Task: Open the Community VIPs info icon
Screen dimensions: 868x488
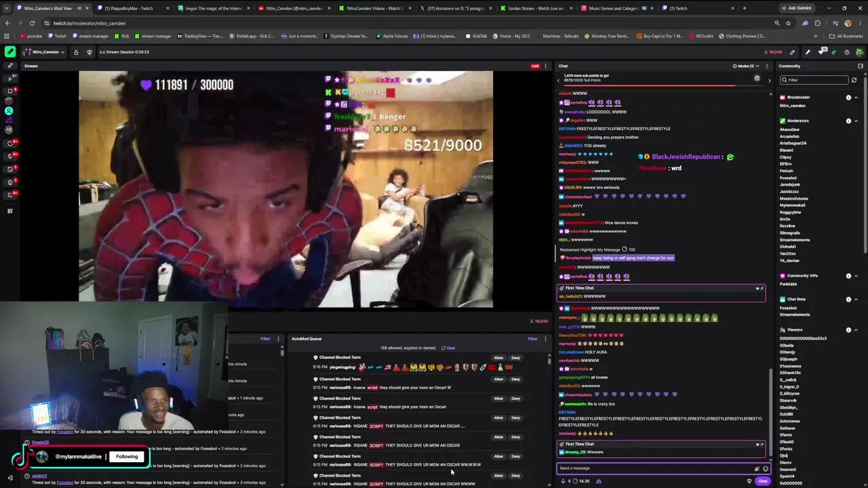Action: [848, 276]
